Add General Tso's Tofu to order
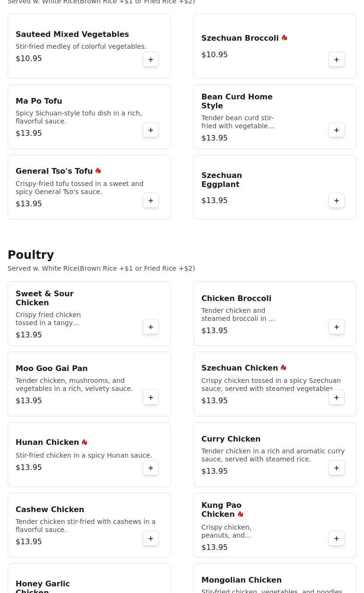 (x=151, y=201)
